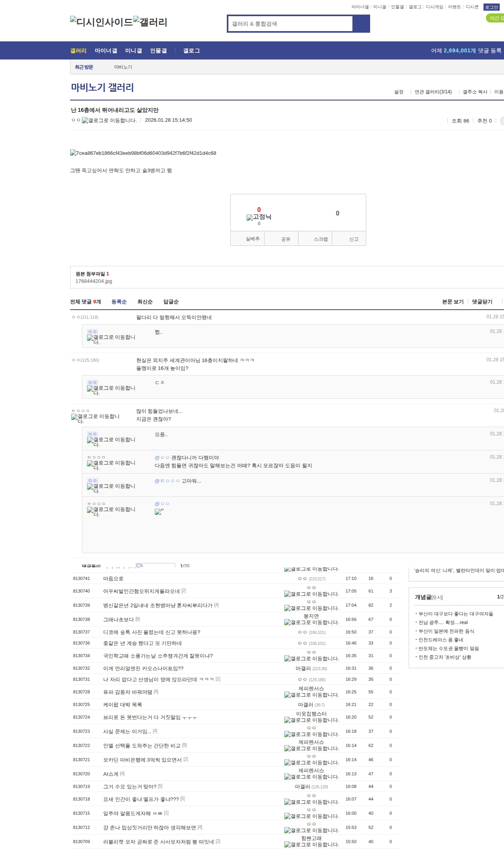Select 갤로그 in blue navigation bar

coord(191,51)
